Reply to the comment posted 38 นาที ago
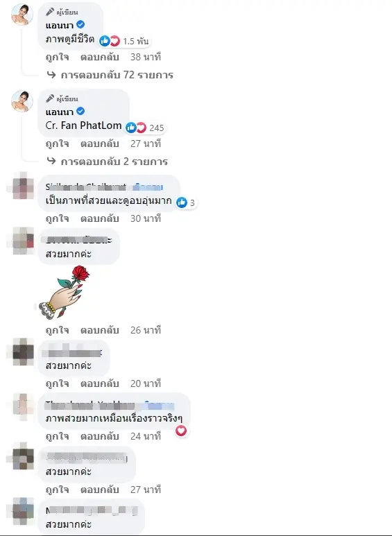392x536 pixels. point(99,57)
